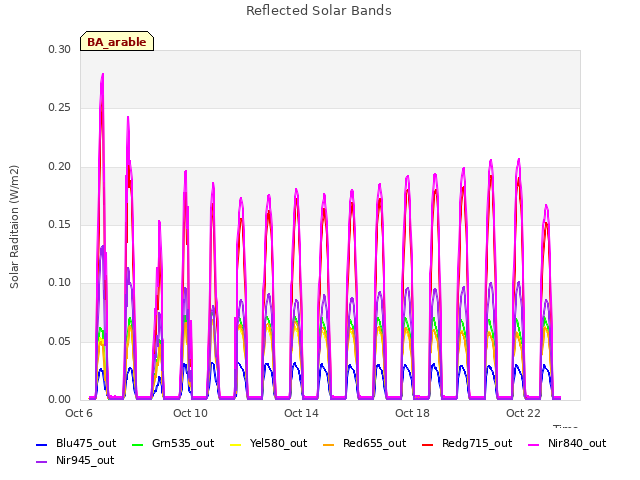The width and height of the screenshot is (640, 480).
Task: Click the Oct 10 x-axis label
Action: click(x=190, y=413)
